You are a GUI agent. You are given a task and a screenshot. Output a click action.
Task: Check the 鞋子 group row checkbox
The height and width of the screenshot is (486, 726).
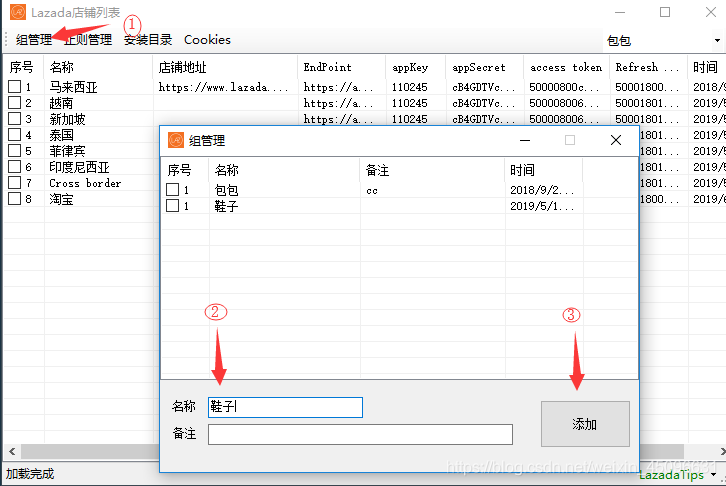pos(173,206)
